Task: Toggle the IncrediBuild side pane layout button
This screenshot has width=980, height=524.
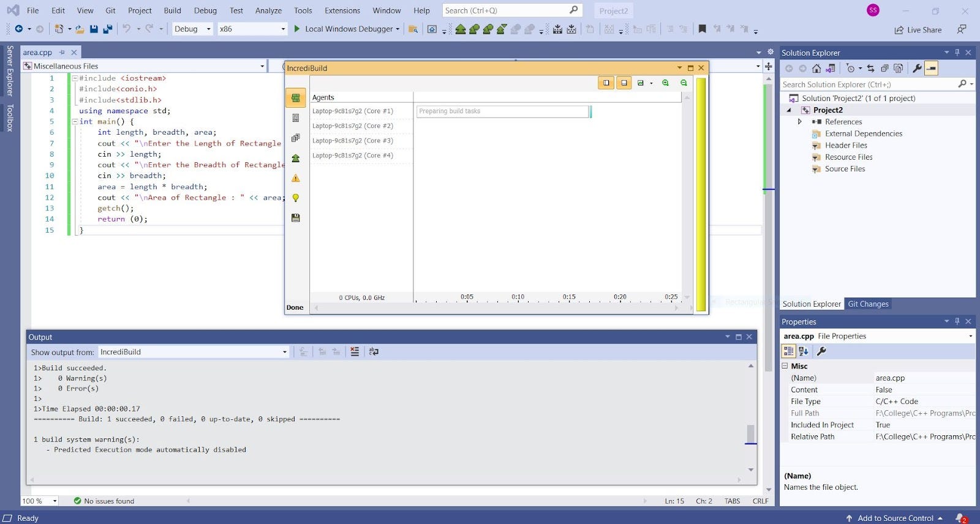Action: tap(606, 83)
